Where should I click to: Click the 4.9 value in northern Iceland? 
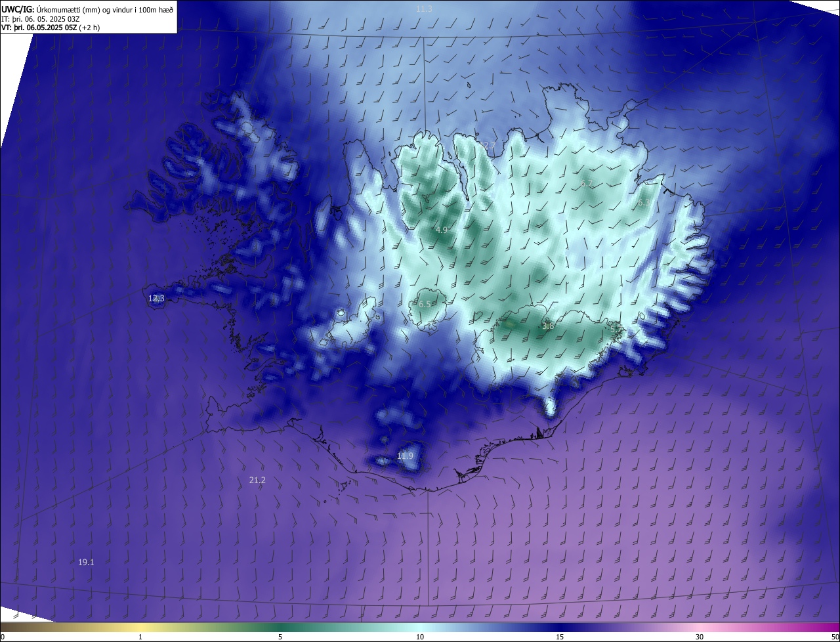[442, 230]
